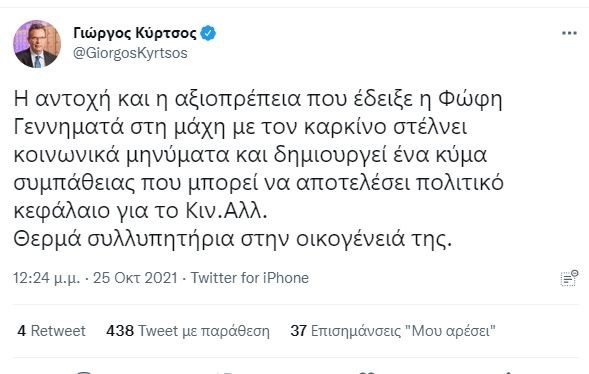Image resolution: width=589 pixels, height=374 pixels.
Task: Click the tweet's first line mentioning Φώφη
Action: click(x=258, y=100)
